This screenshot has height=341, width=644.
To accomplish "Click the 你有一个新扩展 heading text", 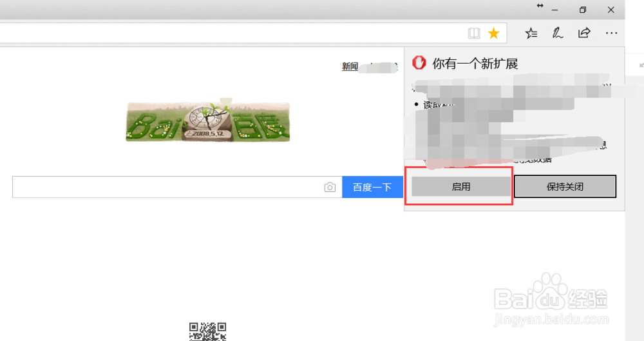I will pyautogui.click(x=475, y=64).
